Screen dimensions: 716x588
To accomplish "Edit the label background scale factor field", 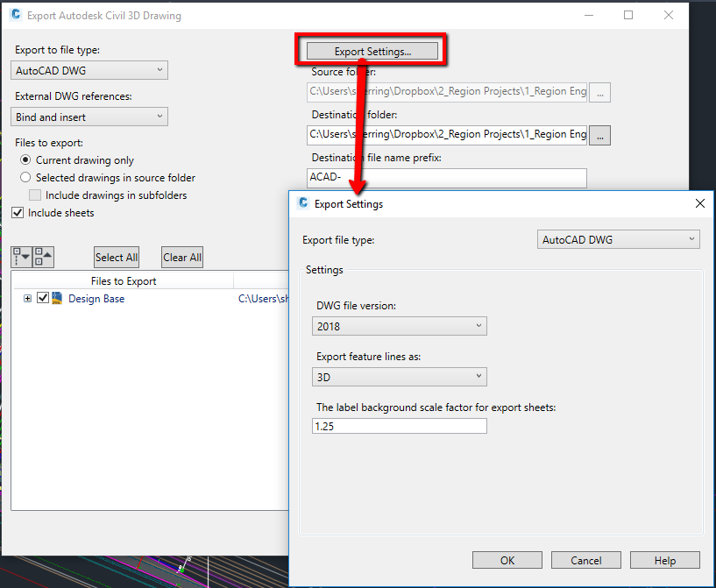I will point(399,426).
